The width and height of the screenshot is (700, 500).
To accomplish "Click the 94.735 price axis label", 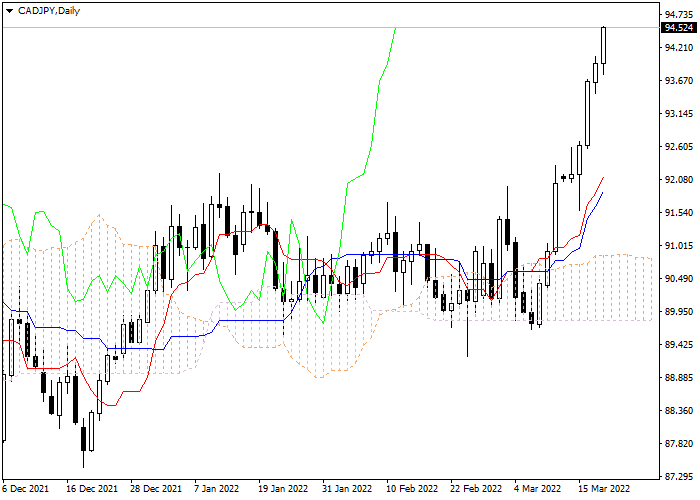I will coord(678,15).
